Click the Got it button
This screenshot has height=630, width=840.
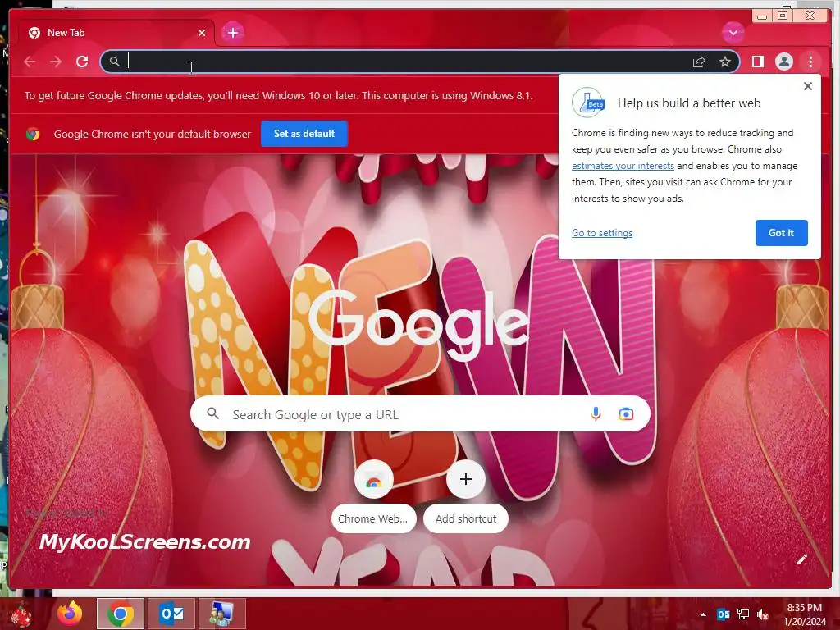tap(781, 233)
